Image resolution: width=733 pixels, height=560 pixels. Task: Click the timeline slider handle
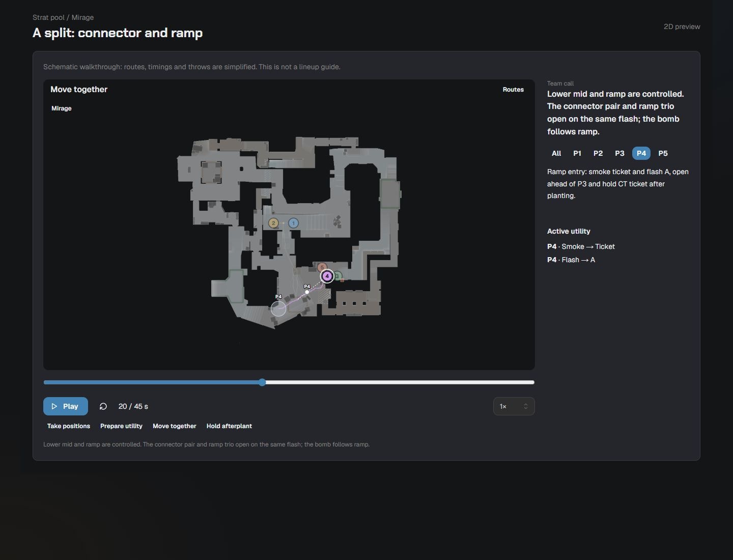click(262, 382)
